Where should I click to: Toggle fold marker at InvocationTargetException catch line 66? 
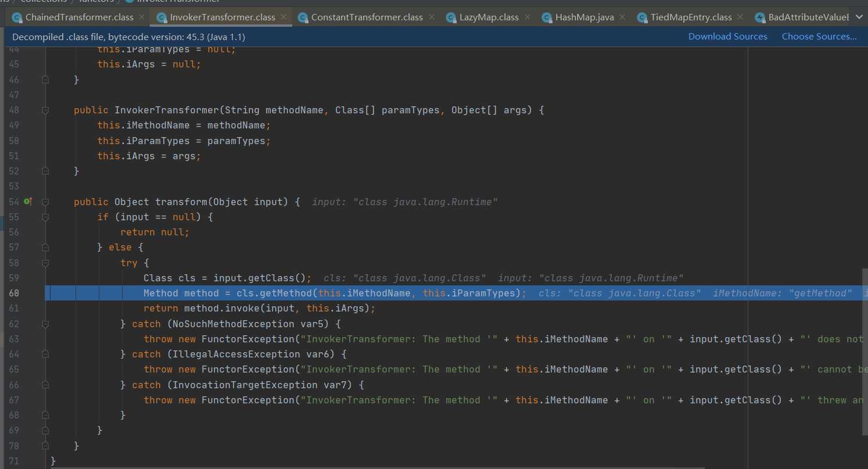(x=45, y=385)
